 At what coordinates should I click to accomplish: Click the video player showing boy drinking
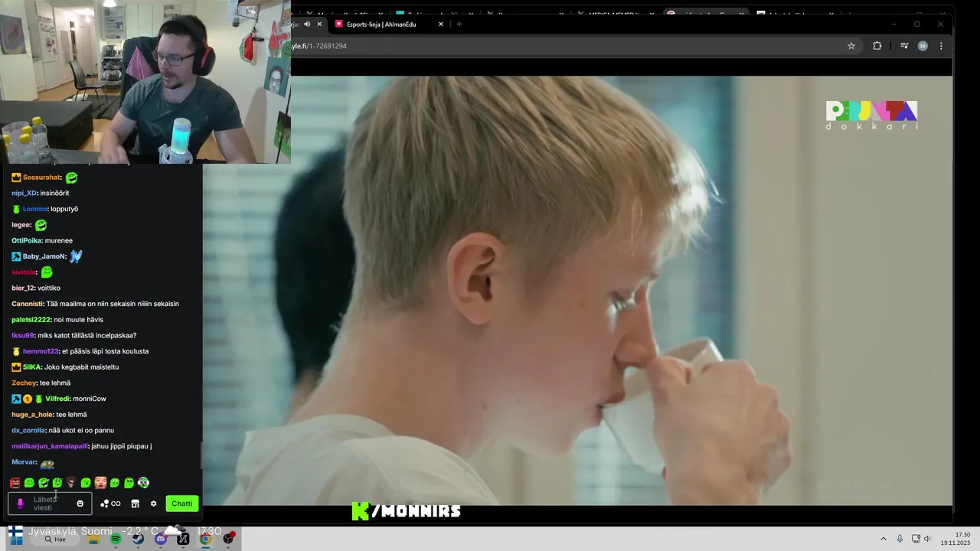pos(577,291)
